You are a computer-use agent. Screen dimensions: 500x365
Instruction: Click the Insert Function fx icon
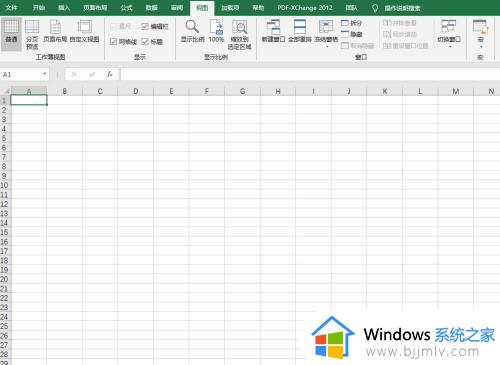[109, 74]
